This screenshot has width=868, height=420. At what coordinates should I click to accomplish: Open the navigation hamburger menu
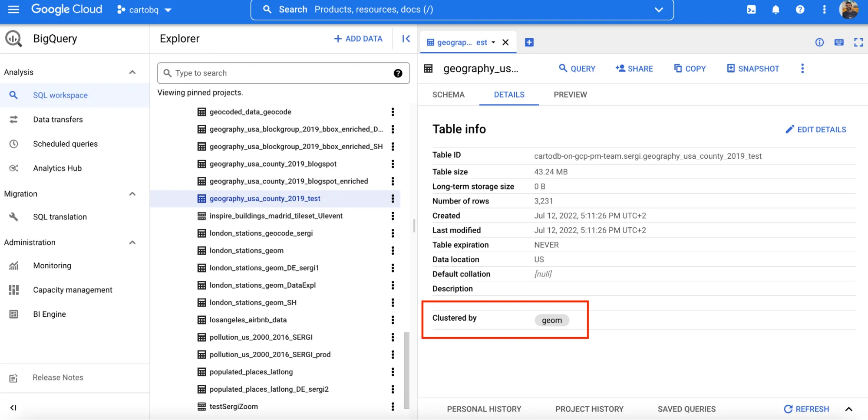[x=13, y=9]
